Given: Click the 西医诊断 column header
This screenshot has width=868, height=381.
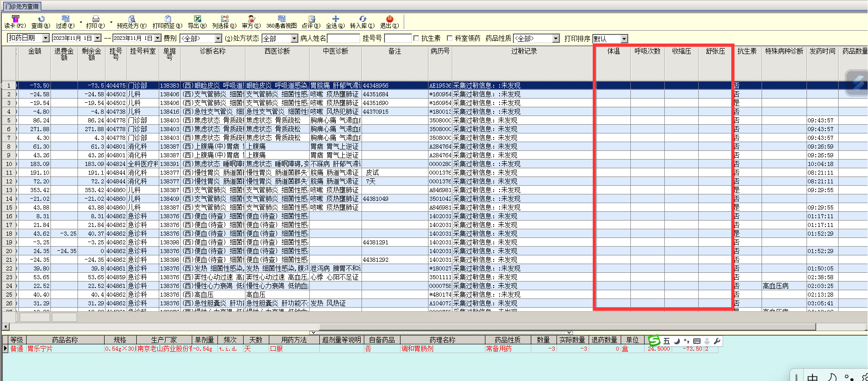Looking at the screenshot, I should tap(277, 63).
